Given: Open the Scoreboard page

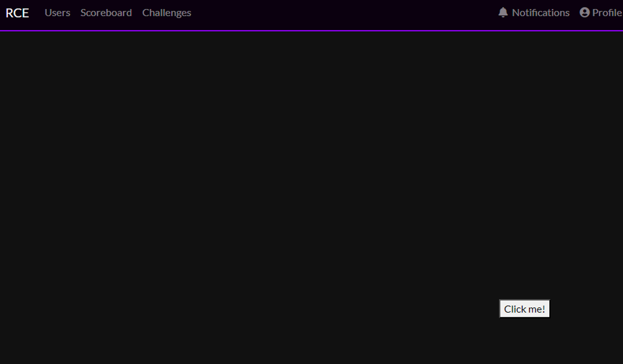Looking at the screenshot, I should click(x=106, y=13).
